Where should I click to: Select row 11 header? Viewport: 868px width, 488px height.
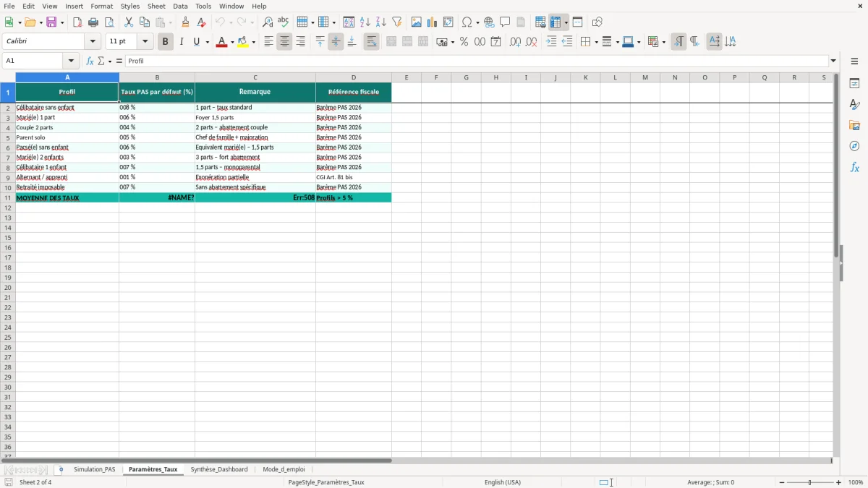point(8,197)
